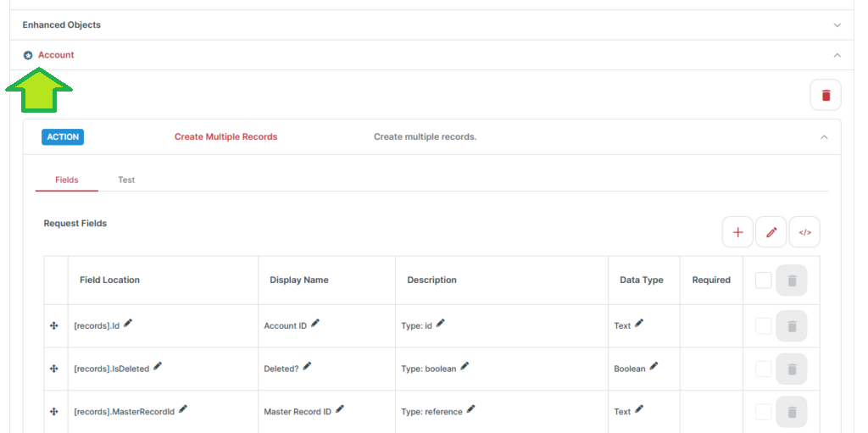Click the blue ACTION badge
This screenshot has width=868, height=433.
(x=63, y=136)
